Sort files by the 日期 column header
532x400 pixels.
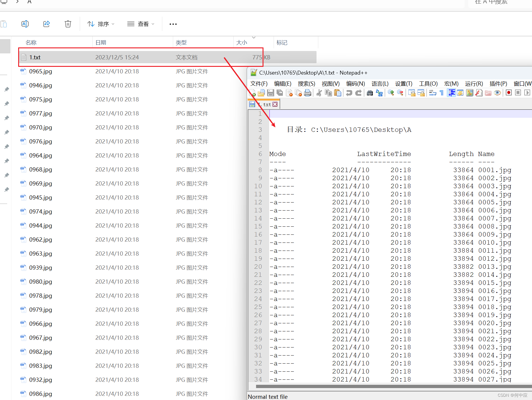point(101,43)
